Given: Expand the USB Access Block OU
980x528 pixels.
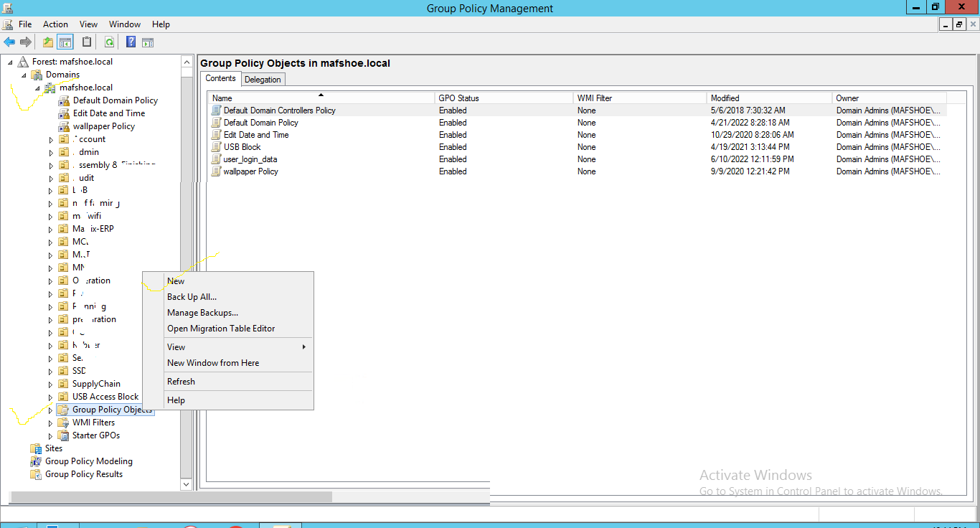Looking at the screenshot, I should coord(51,397).
